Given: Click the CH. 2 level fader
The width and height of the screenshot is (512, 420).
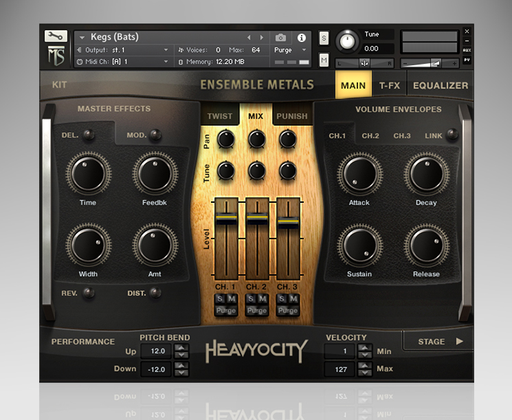Looking at the screenshot, I should pos(257,218).
